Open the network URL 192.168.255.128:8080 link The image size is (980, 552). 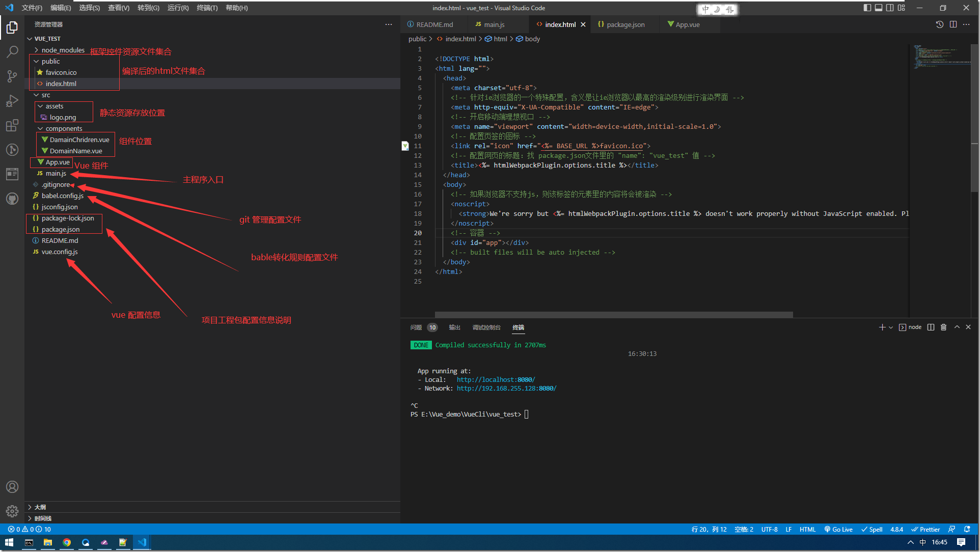coord(506,388)
